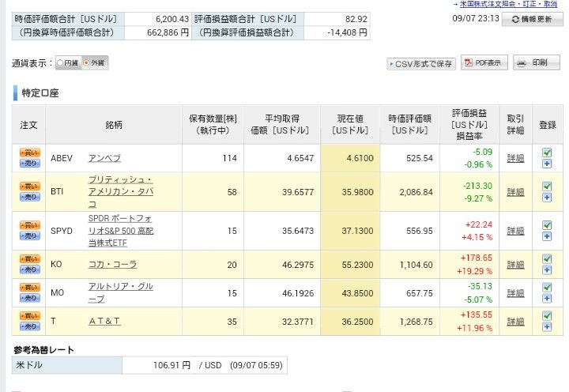Open 詳細 details for T

coord(515,321)
